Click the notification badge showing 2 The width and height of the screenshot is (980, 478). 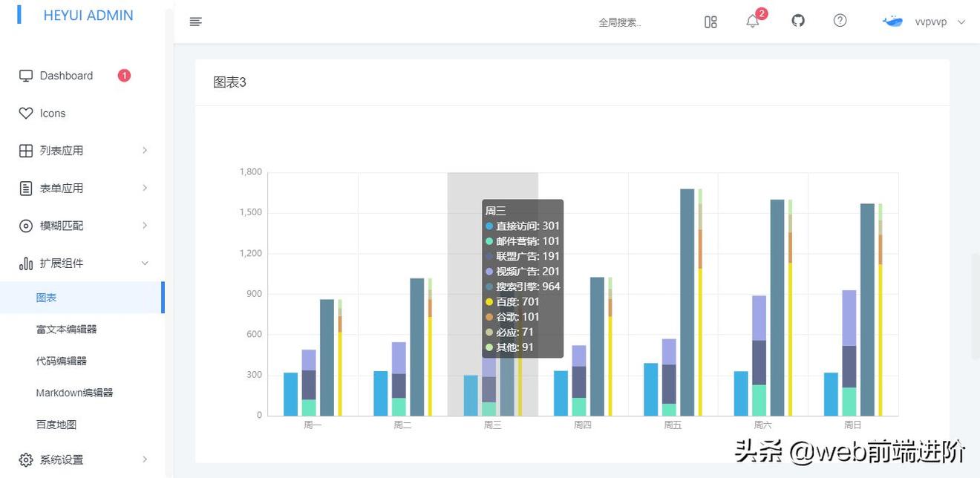[761, 13]
